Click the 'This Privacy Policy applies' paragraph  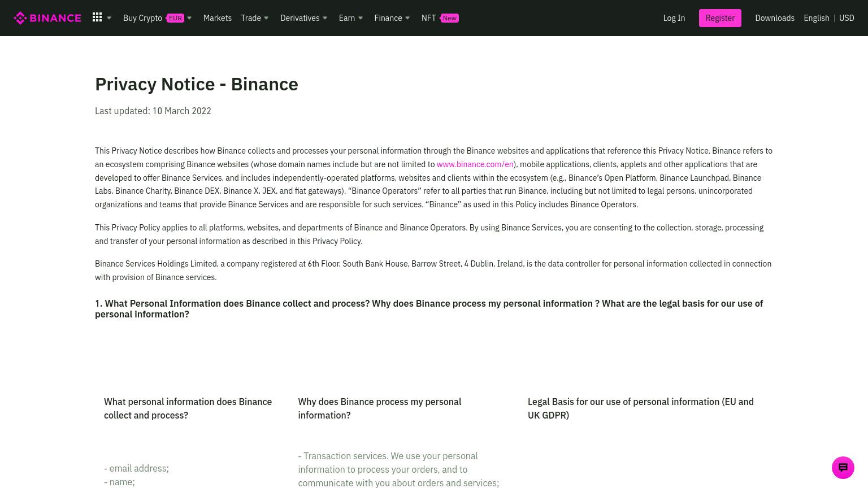[429, 234]
